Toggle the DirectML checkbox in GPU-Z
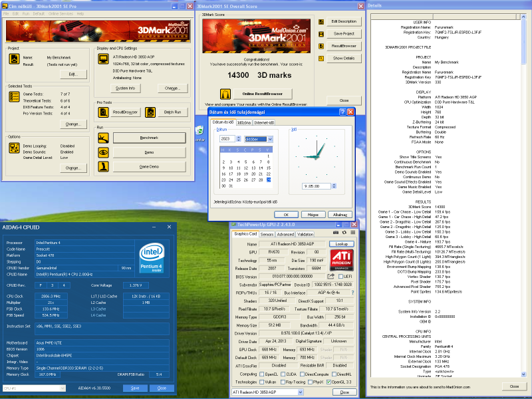Screen dimensions: 532x399 [334, 374]
